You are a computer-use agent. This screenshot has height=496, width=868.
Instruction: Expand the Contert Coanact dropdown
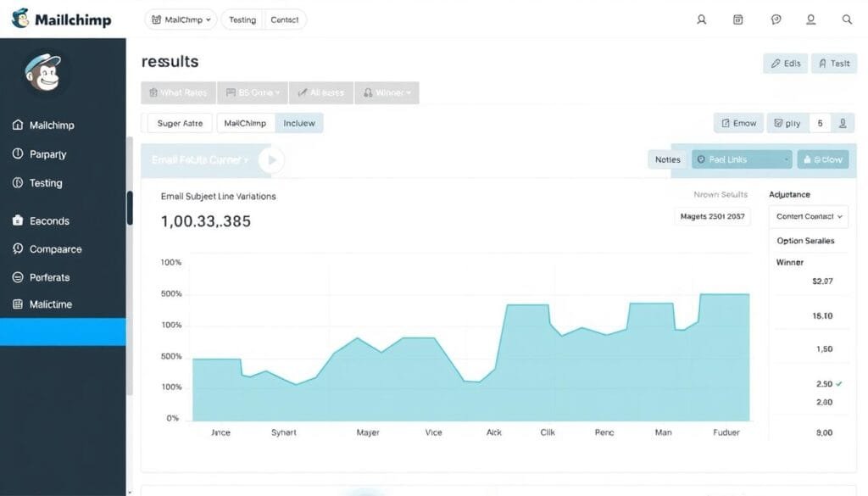point(808,216)
